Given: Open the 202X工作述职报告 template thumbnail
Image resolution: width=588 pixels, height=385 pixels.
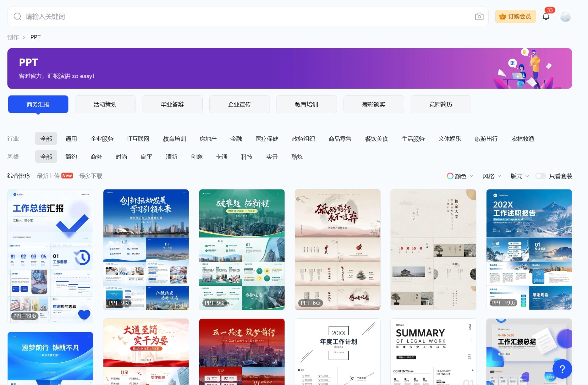Looking at the screenshot, I should click(x=529, y=249).
